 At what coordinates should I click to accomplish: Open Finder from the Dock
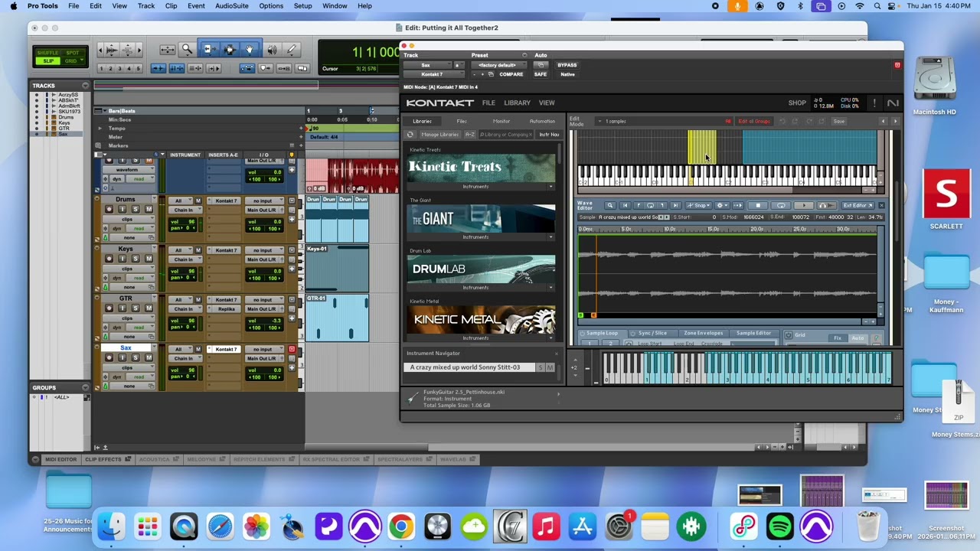[x=111, y=527]
